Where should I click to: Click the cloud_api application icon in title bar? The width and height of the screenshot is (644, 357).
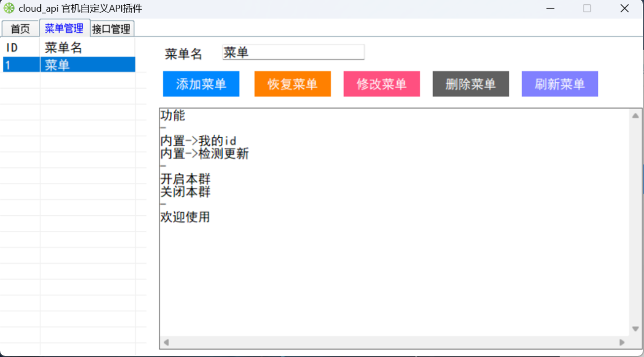click(9, 8)
